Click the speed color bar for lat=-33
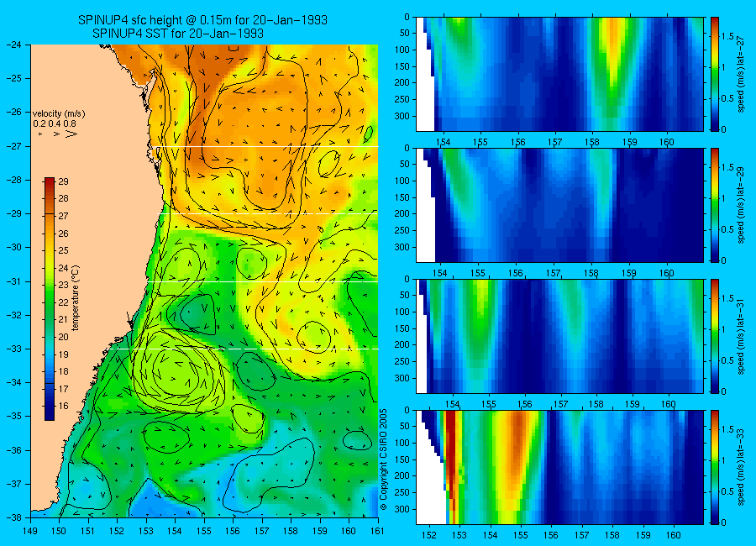 pyautogui.click(x=715, y=467)
